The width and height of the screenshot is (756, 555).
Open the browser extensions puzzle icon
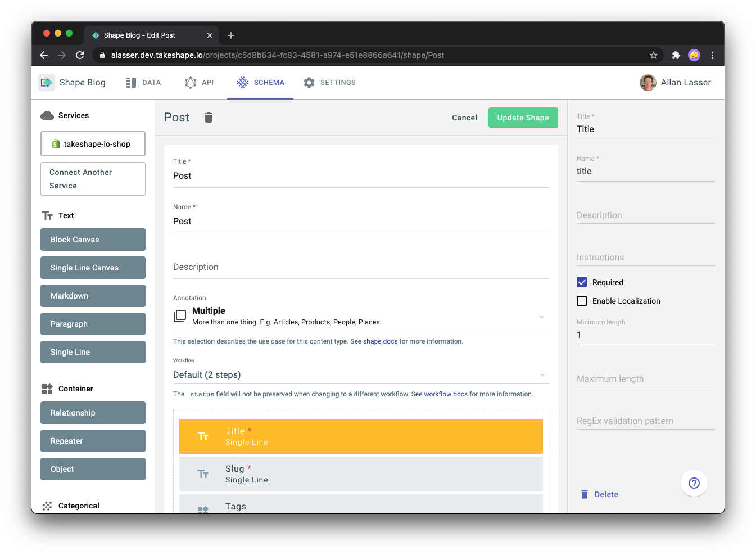[676, 55]
